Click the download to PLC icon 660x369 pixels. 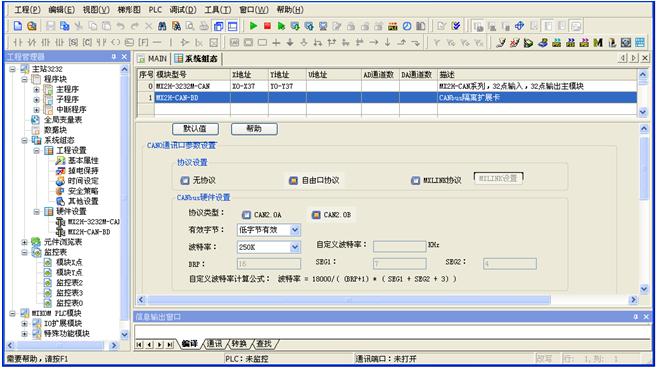pyautogui.click(x=295, y=26)
